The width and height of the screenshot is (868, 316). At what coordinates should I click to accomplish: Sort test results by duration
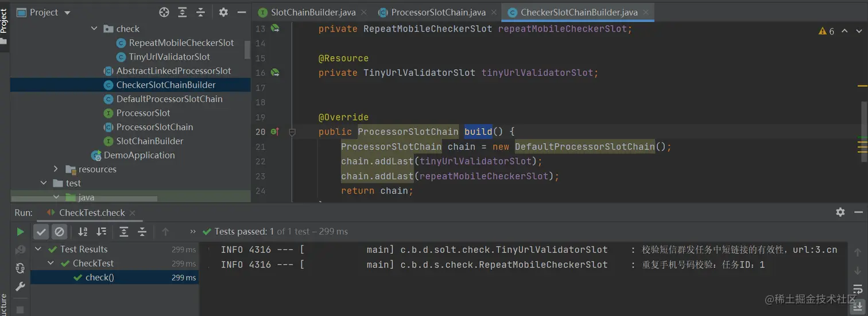[x=101, y=232]
